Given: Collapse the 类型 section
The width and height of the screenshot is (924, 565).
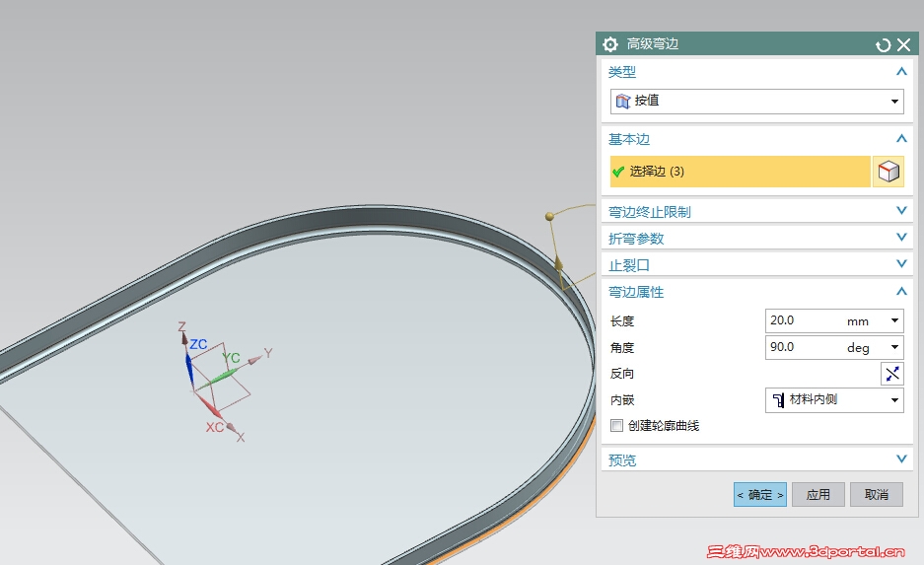Looking at the screenshot, I should [901, 72].
